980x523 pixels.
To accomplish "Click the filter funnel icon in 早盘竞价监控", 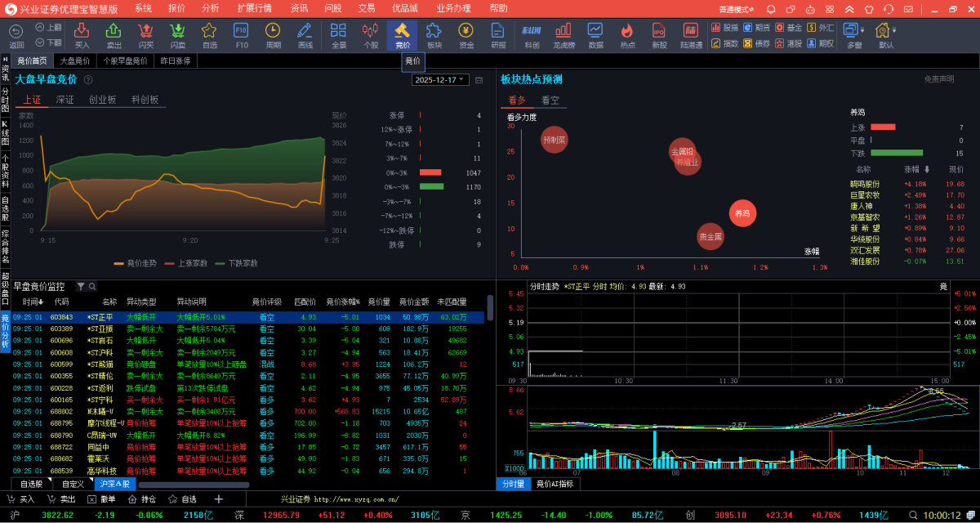I will pos(81,287).
